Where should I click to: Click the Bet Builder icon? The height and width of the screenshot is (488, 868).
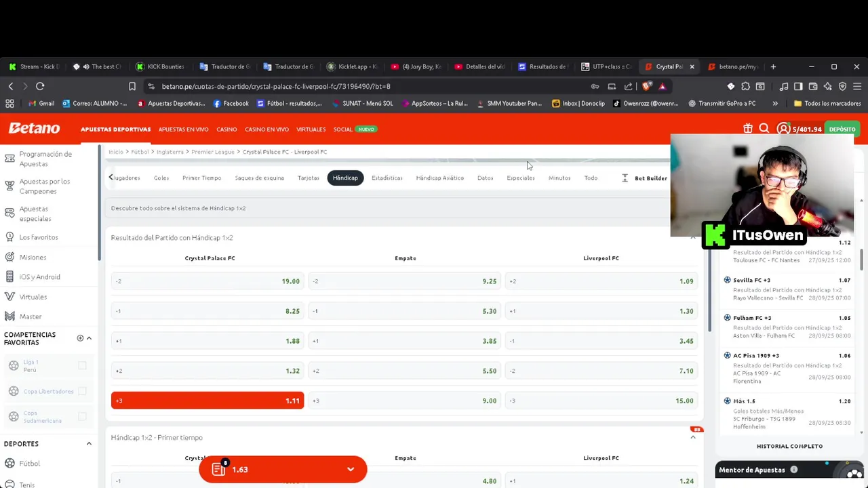coord(625,178)
